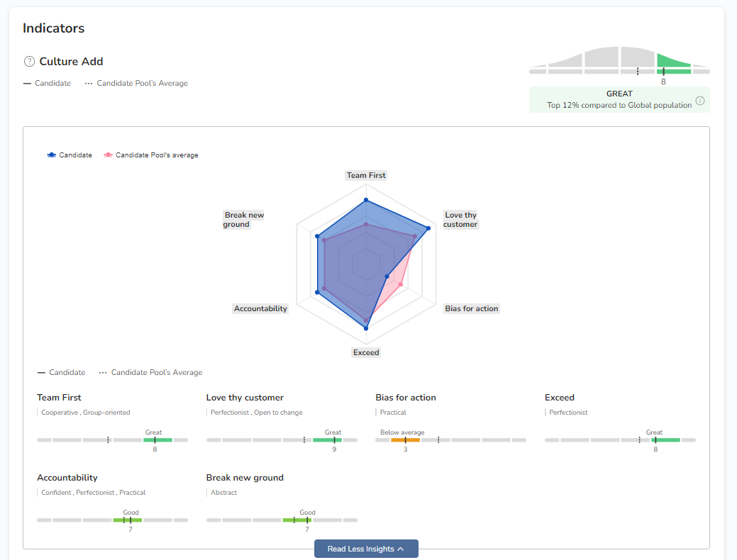This screenshot has height=560, width=737.
Task: Click the orange Below average Bias for action bar
Action: (x=405, y=440)
